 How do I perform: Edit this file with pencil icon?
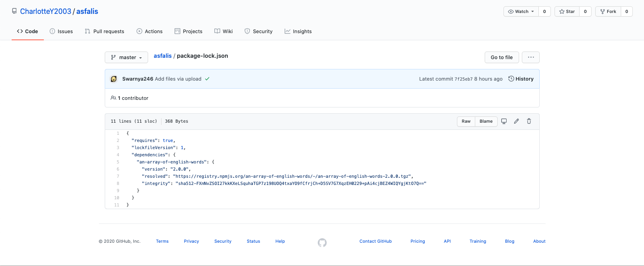[516, 121]
